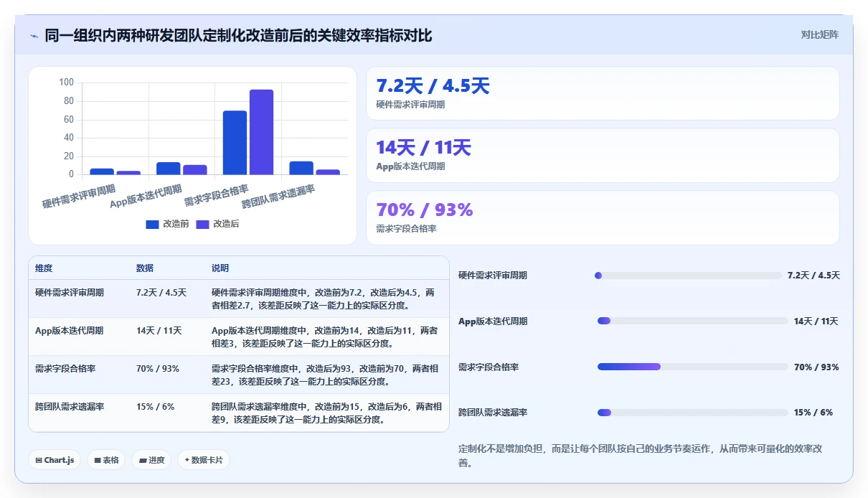Click the 表格 tag chip
The height and width of the screenshot is (498, 868).
tap(106, 460)
